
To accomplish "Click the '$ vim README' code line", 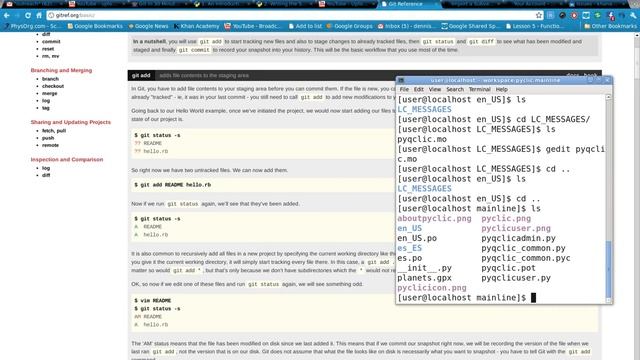I will coord(153,300).
